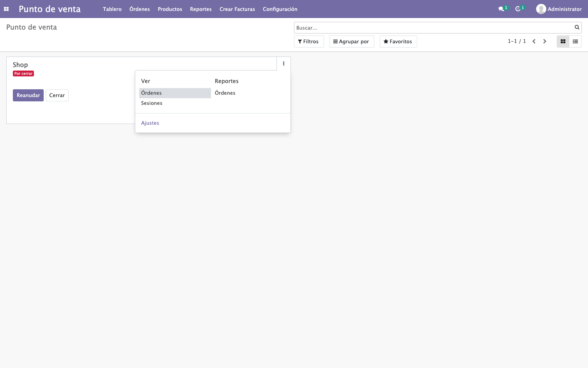The height and width of the screenshot is (368, 588).
Task: Open the activities clock icon
Action: pos(518,9)
